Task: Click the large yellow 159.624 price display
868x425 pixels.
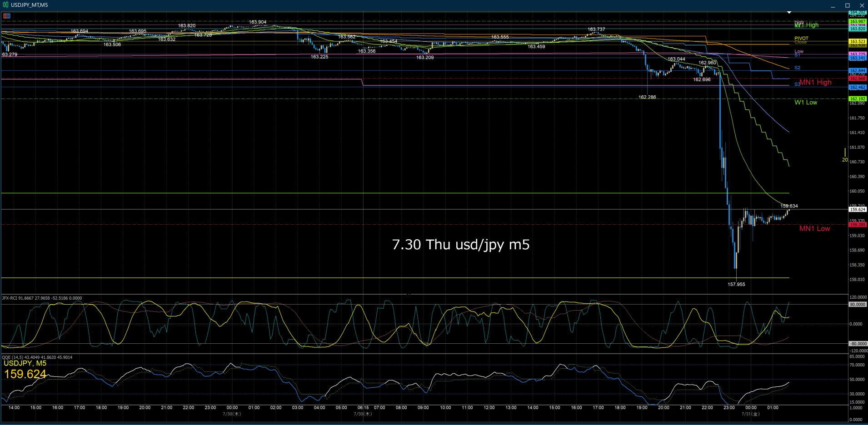Action: coord(25,374)
